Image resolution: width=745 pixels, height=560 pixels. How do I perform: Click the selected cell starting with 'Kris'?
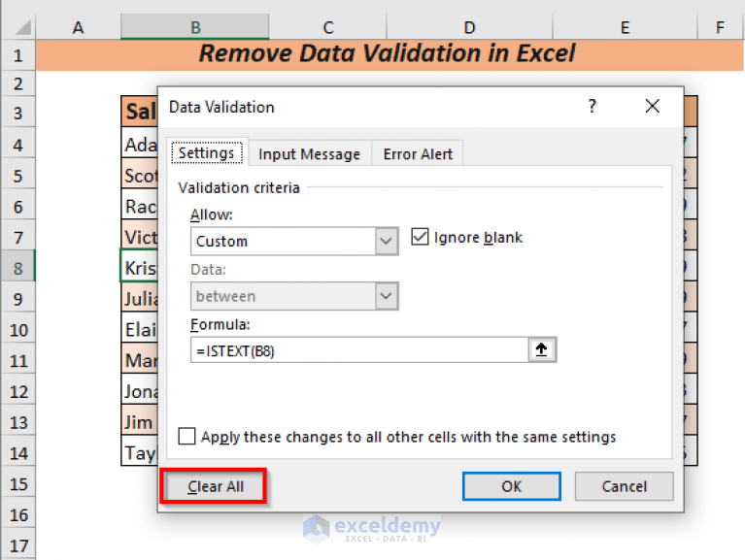[x=140, y=268]
